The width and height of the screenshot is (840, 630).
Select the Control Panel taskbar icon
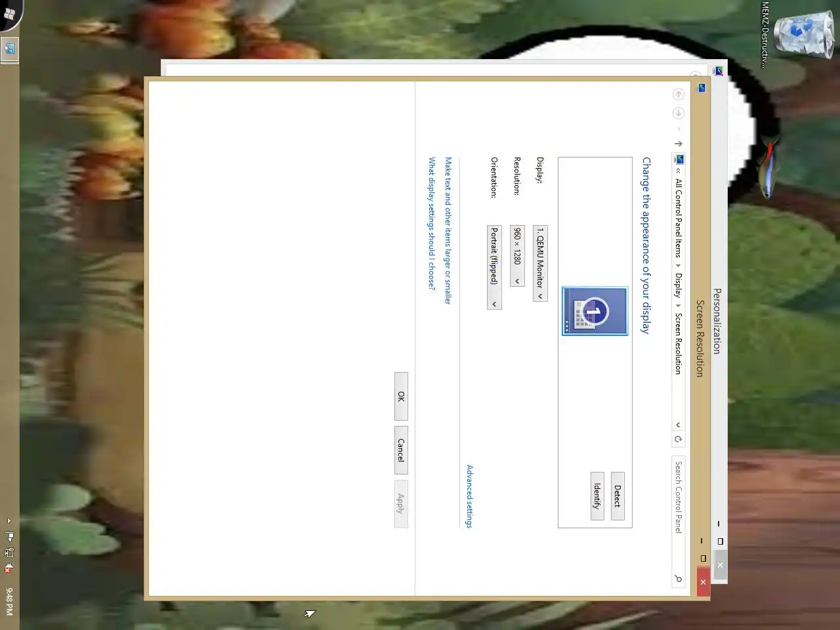[x=9, y=49]
